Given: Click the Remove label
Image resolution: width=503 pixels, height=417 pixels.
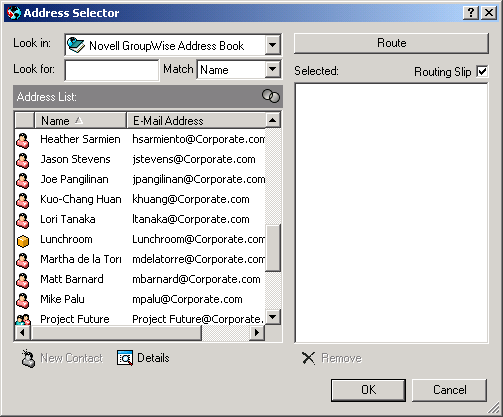Looking at the screenshot, I should tap(341, 358).
